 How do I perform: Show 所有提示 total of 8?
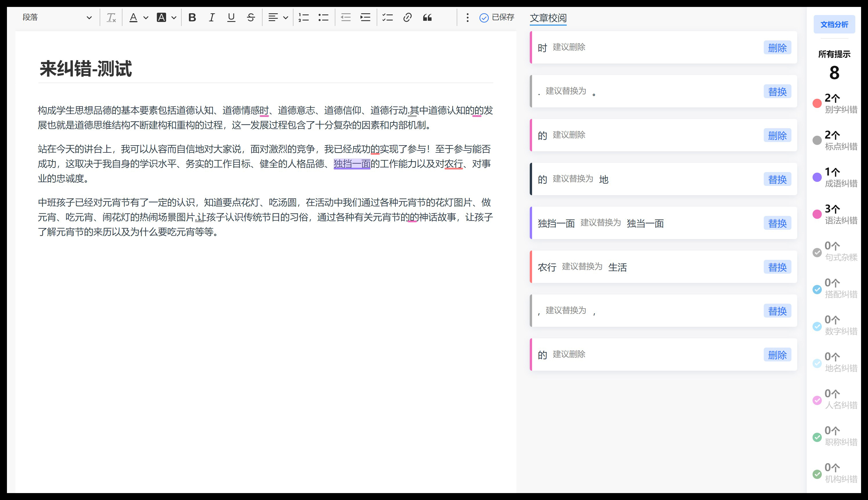[x=834, y=65]
